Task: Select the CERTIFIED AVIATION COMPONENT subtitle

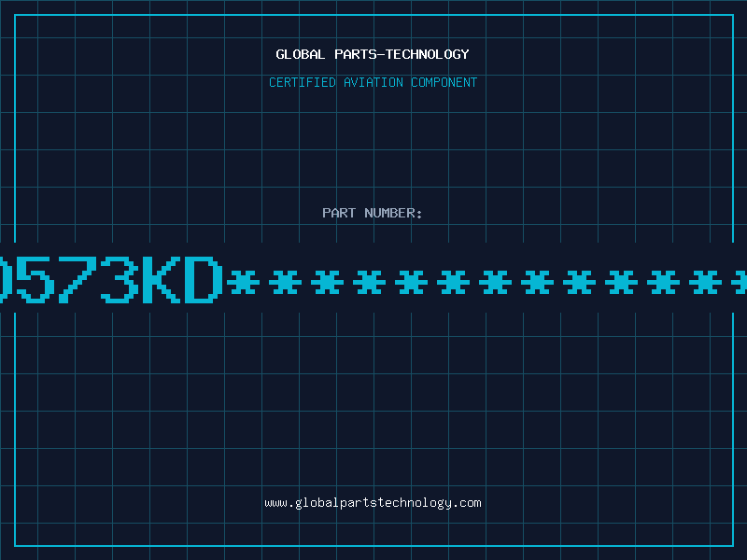Action: (373, 82)
